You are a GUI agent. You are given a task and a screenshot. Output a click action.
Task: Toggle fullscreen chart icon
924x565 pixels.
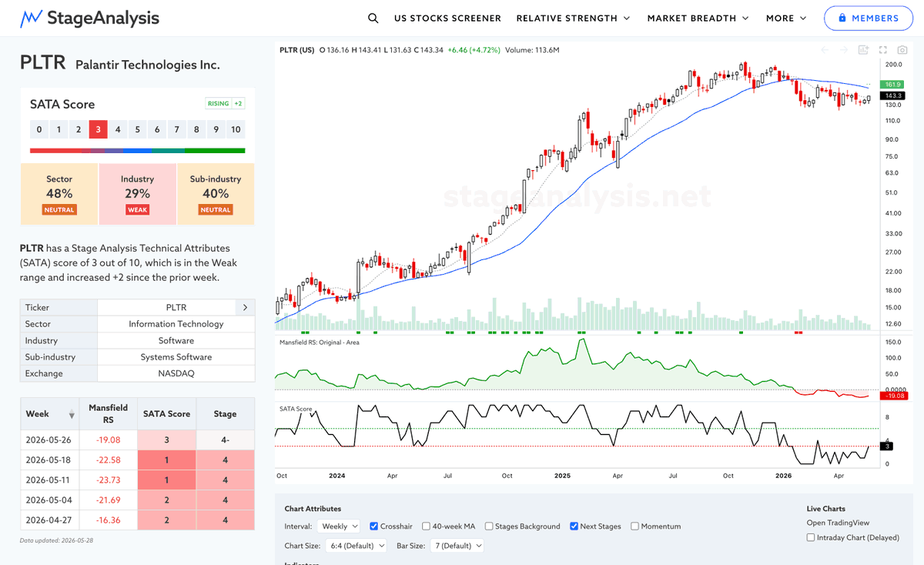point(883,50)
